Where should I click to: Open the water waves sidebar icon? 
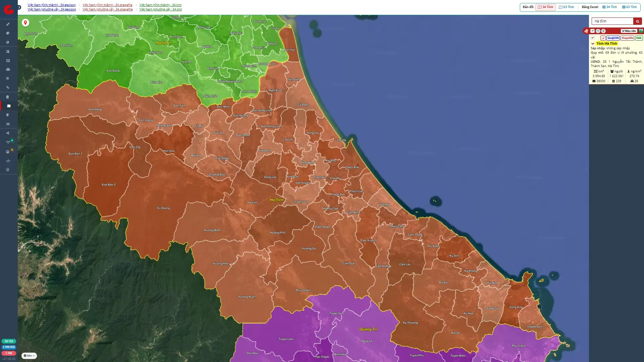pos(8,124)
